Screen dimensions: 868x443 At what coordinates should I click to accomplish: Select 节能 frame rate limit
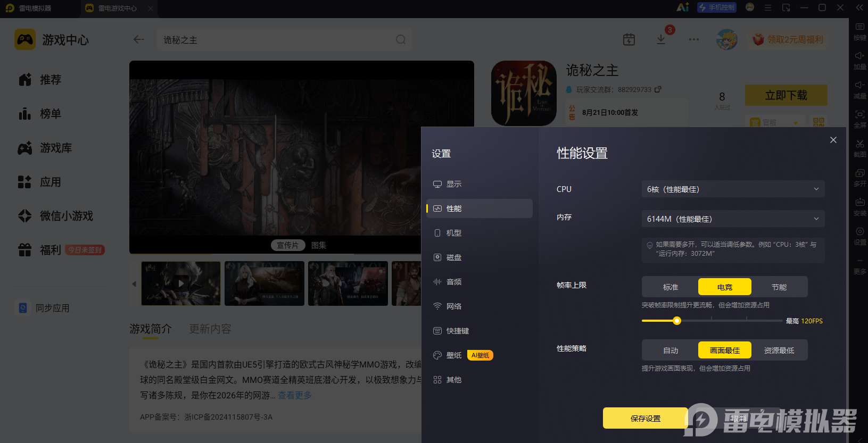pos(779,287)
